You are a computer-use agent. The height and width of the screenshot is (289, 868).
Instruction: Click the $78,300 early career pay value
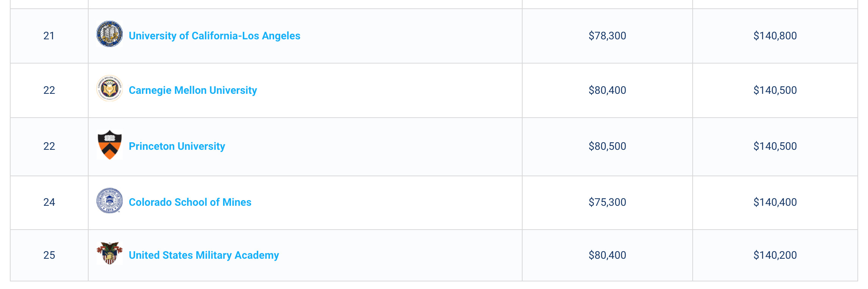pos(607,36)
